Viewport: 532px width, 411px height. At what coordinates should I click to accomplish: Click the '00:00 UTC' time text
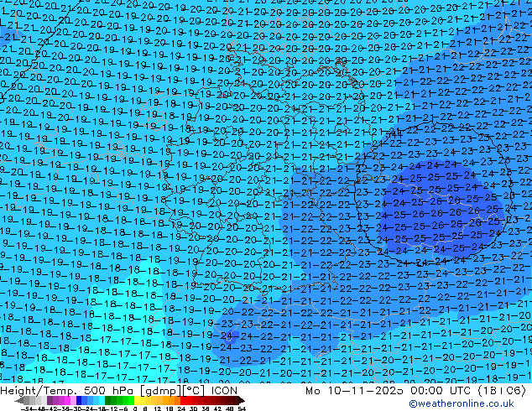(441, 391)
